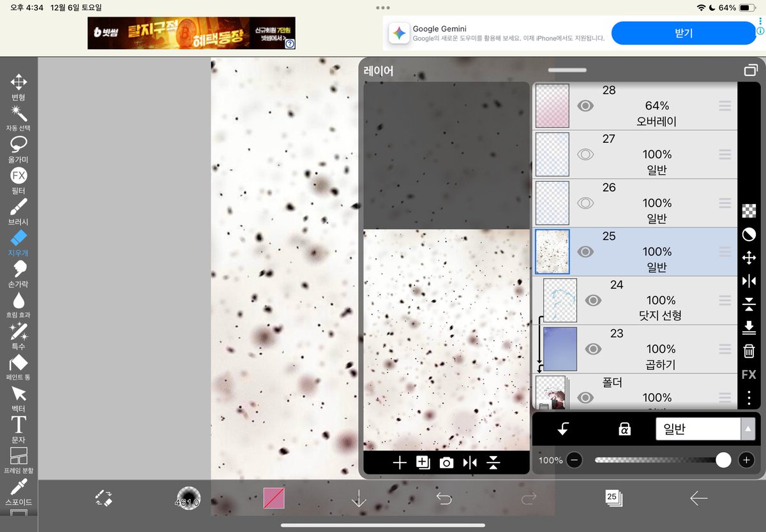Show layer 27 with eye icon
The height and width of the screenshot is (532, 766).
585,154
